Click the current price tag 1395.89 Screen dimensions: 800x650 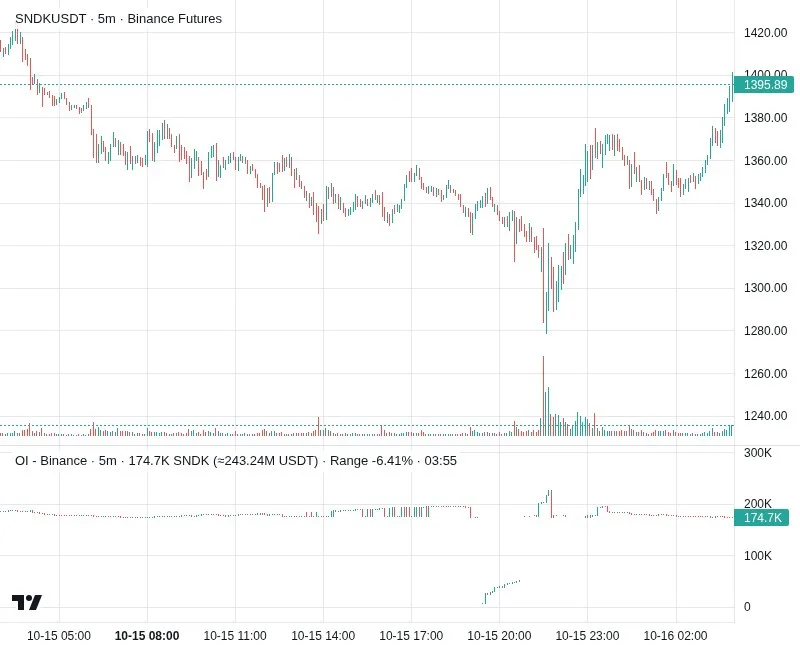pos(764,85)
